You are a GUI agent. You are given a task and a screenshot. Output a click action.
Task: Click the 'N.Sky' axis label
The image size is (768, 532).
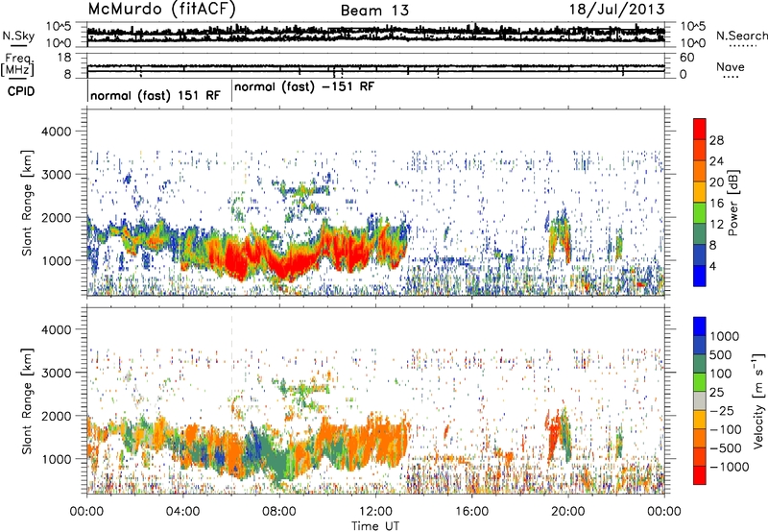point(18,36)
